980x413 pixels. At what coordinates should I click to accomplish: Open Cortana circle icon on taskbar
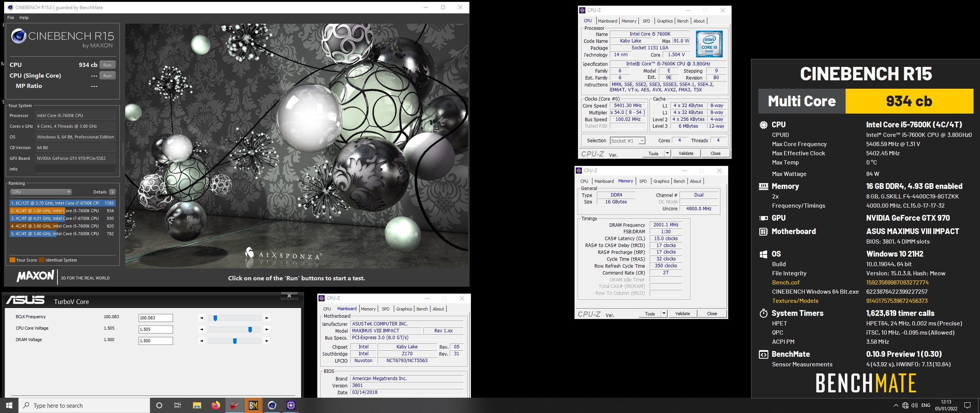pos(159,405)
